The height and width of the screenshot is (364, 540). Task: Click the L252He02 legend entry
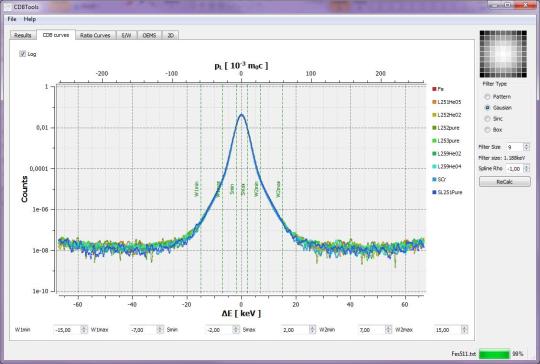pyautogui.click(x=447, y=115)
